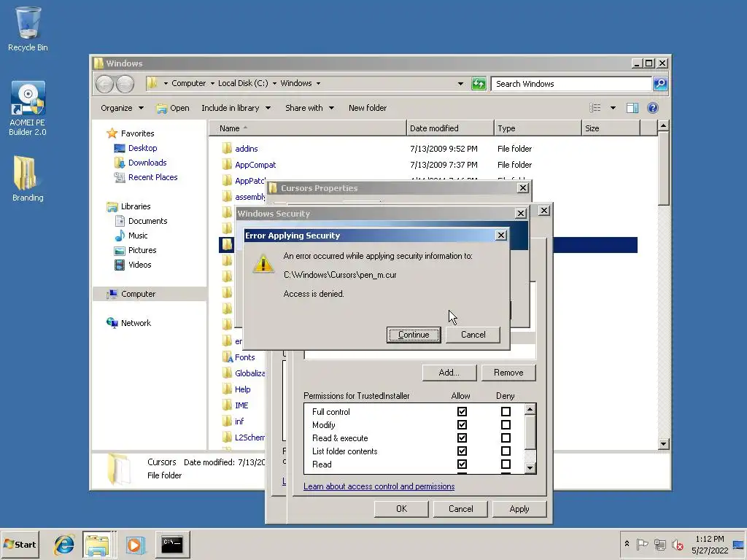Viewport: 747px width, 560px height.
Task: Click Add... in permissions dialog
Action: [x=449, y=373]
